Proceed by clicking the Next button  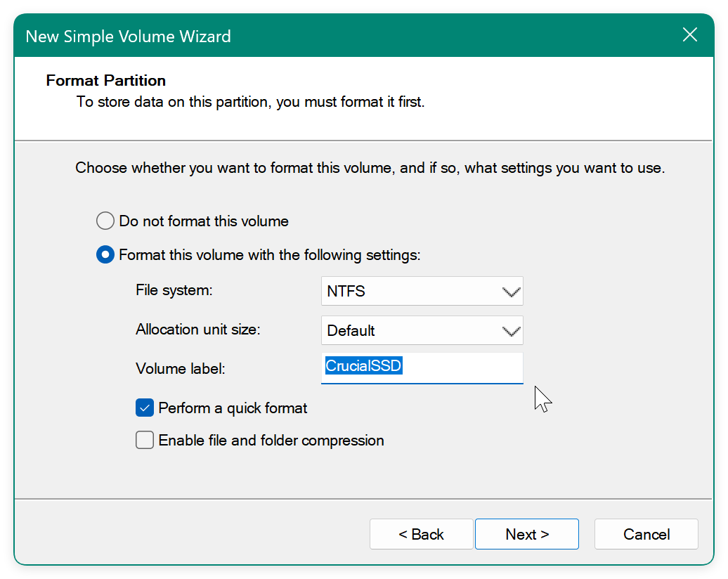coord(526,534)
